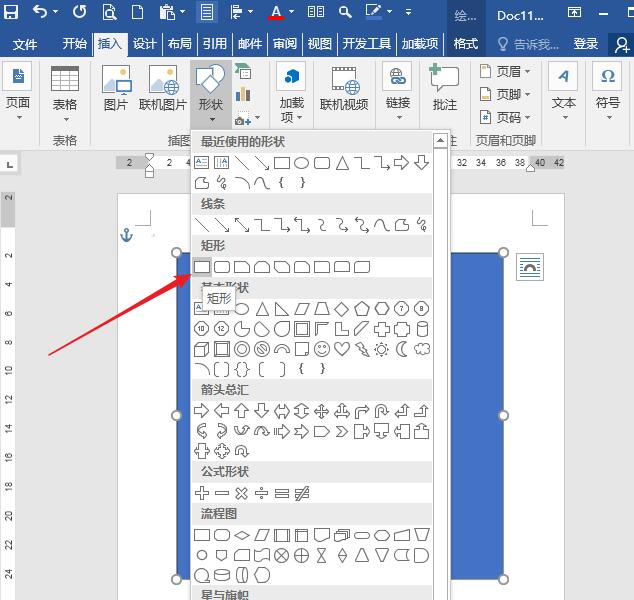Expand the 表格 table dropdown
The height and width of the screenshot is (600, 634).
[x=65, y=105]
